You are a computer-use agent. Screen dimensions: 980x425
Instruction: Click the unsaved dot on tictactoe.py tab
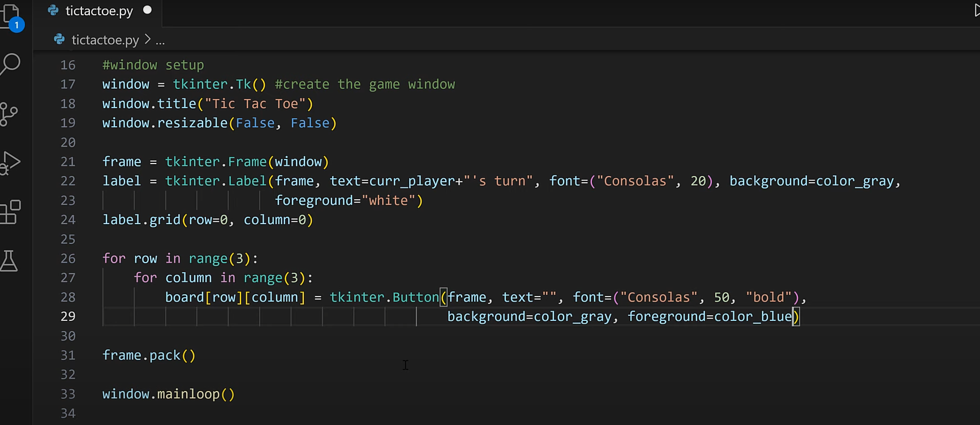(148, 10)
